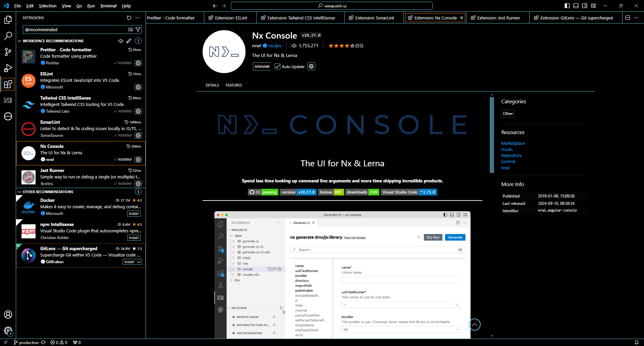This screenshot has height=346, width=644.
Task: Switch to the Extension: ESLint tab
Action: point(231,18)
